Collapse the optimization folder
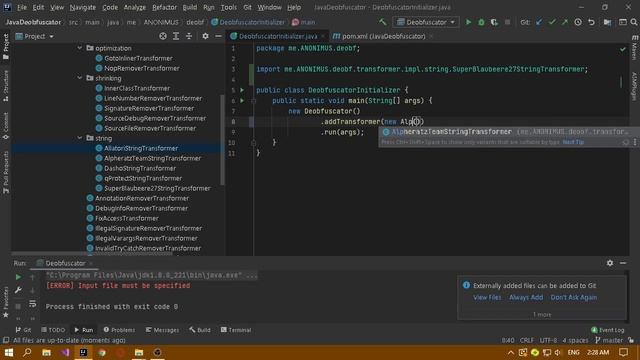The height and width of the screenshot is (360, 640). point(80,48)
